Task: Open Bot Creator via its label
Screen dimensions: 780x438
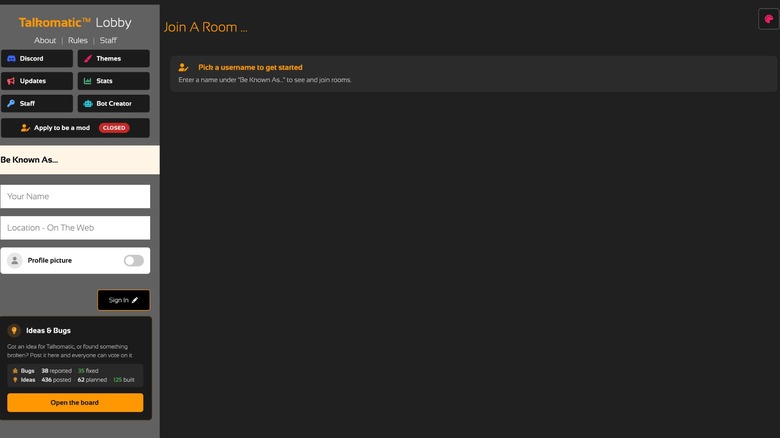Action: 114,104
